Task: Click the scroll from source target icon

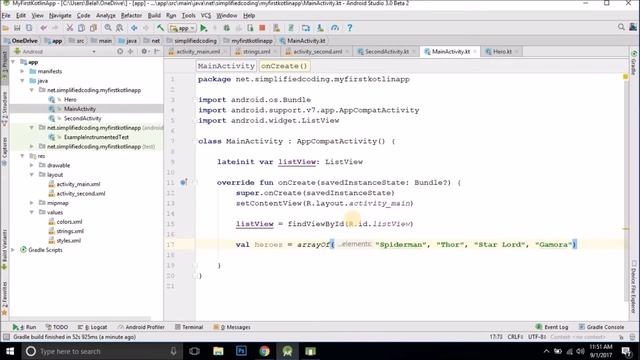Action: [120, 51]
